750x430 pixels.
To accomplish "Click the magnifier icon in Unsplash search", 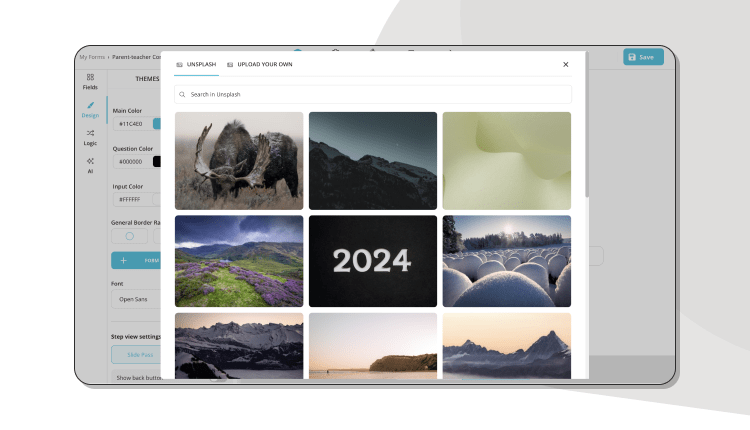I will [182, 94].
